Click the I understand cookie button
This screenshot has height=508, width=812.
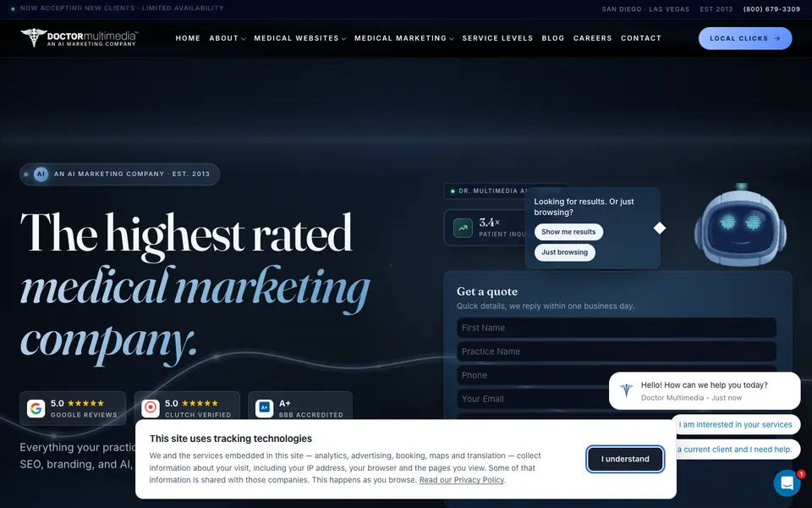point(625,459)
